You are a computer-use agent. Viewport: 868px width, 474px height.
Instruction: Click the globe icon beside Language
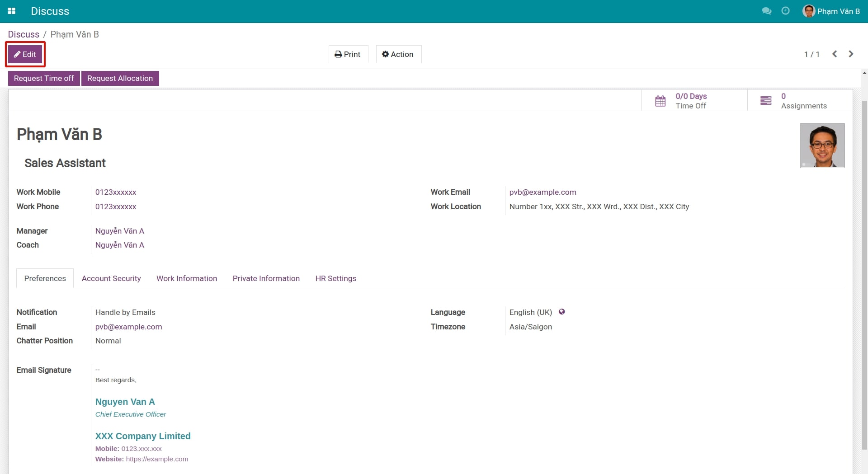[x=561, y=312]
